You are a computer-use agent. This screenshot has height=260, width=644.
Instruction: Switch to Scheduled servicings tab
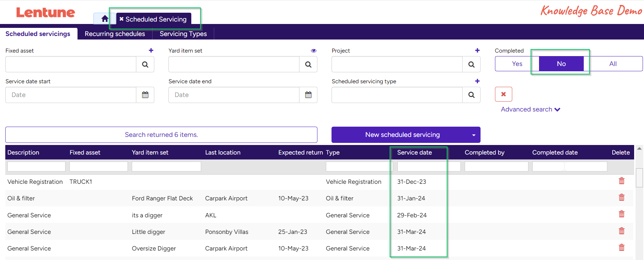[38, 34]
